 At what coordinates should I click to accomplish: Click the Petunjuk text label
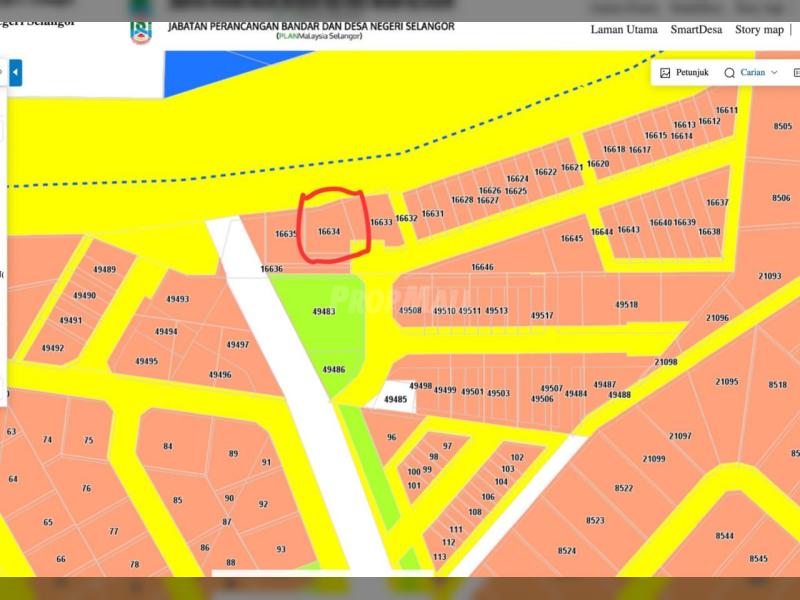[x=692, y=73]
